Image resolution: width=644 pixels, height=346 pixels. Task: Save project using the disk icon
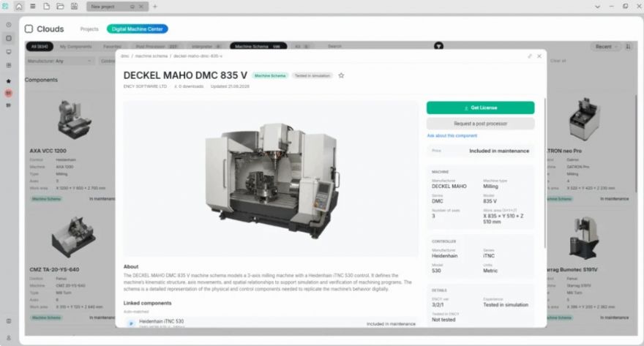tap(75, 7)
